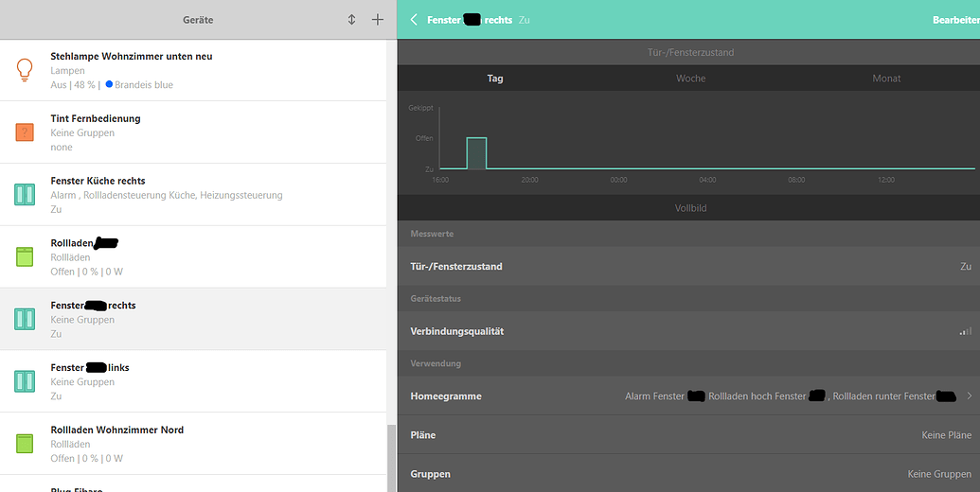This screenshot has height=492, width=980.
Task: Open the Gruppen usage row
Action: [x=688, y=473]
